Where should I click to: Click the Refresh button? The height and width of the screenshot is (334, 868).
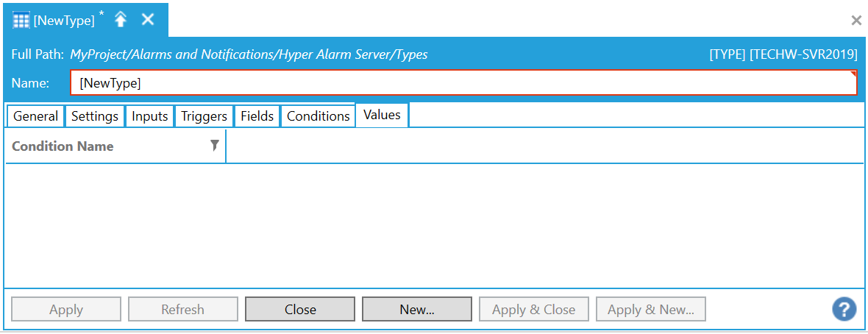(x=182, y=310)
